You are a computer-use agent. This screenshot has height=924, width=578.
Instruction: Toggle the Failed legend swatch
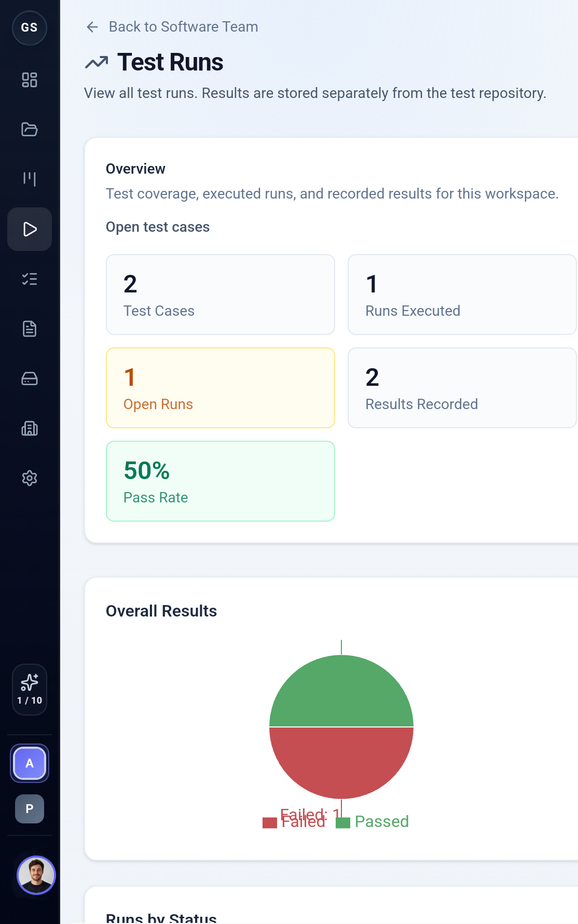[x=270, y=823]
